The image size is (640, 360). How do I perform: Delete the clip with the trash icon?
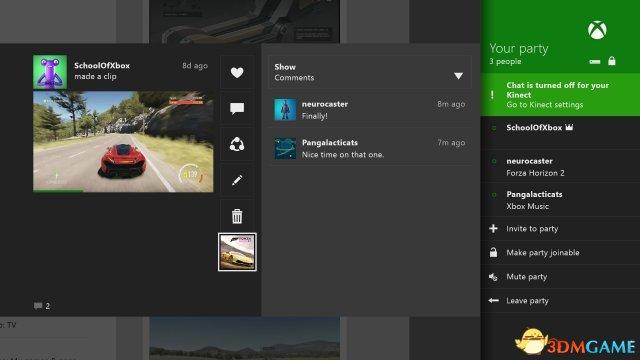point(237,216)
